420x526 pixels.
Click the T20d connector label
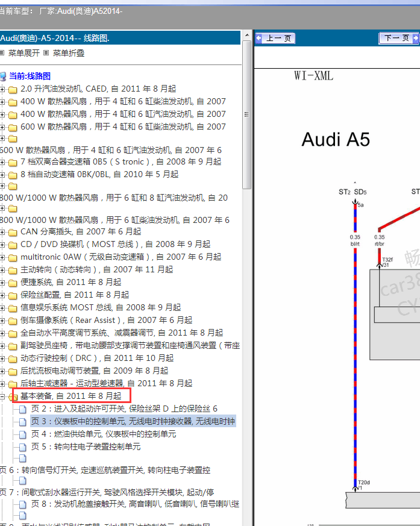(x=363, y=483)
